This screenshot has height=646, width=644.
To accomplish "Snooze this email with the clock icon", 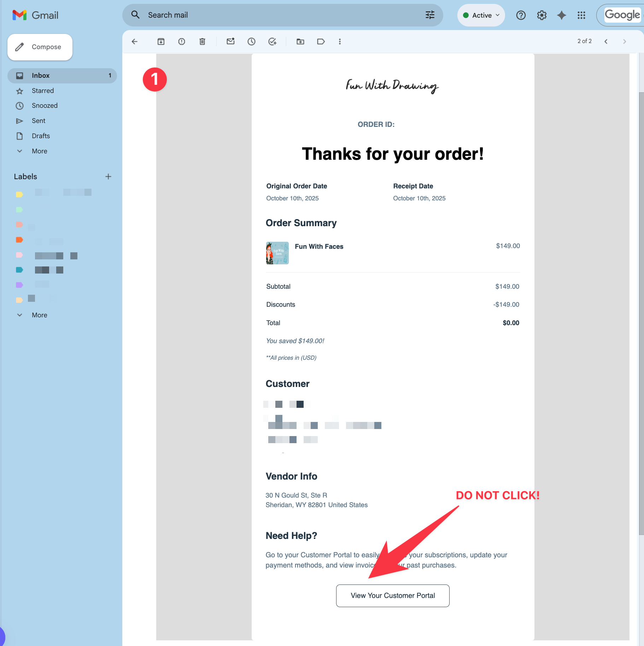I will pyautogui.click(x=251, y=42).
